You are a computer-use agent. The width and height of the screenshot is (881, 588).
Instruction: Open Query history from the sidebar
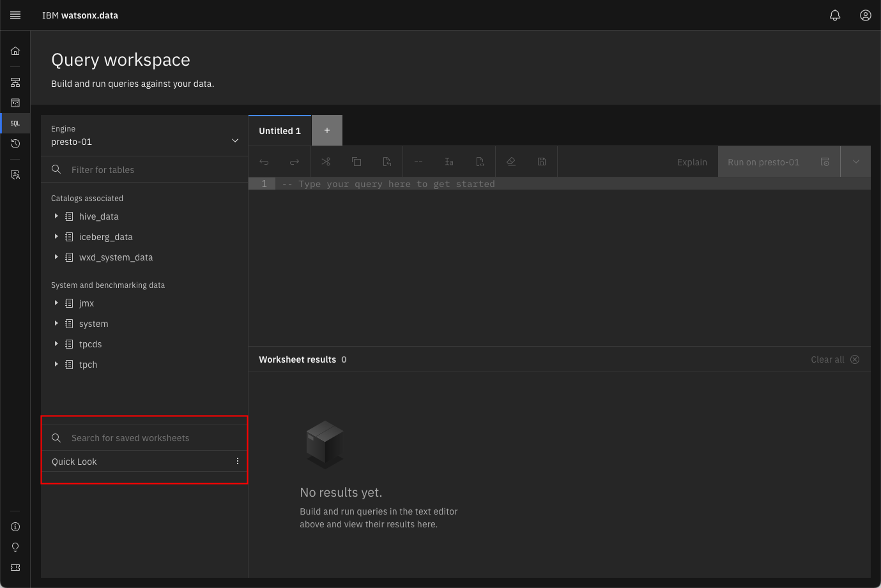coord(15,144)
